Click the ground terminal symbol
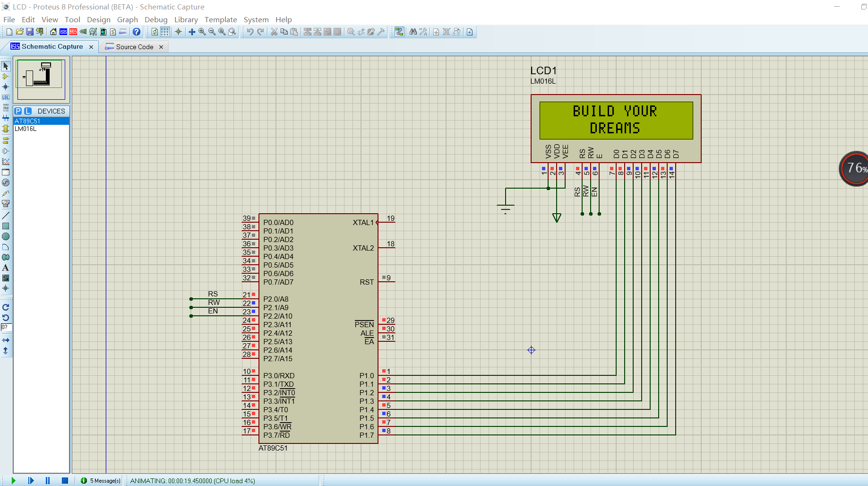 (505, 208)
